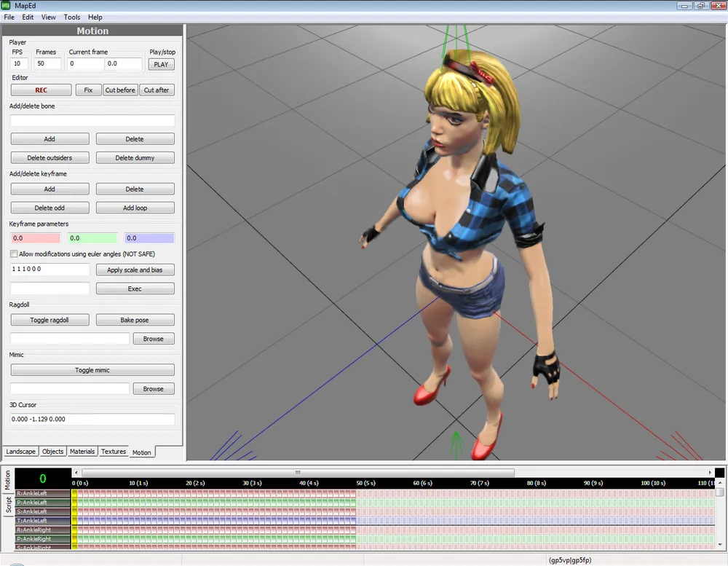Click the FPS input field
Image resolution: width=728 pixels, height=566 pixels.
tap(20, 64)
